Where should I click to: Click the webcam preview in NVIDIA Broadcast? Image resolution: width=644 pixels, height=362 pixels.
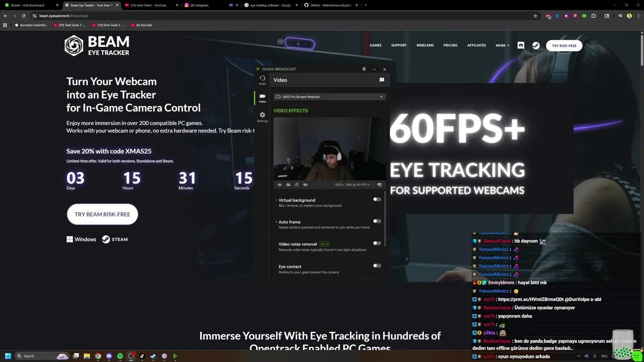pyautogui.click(x=330, y=149)
